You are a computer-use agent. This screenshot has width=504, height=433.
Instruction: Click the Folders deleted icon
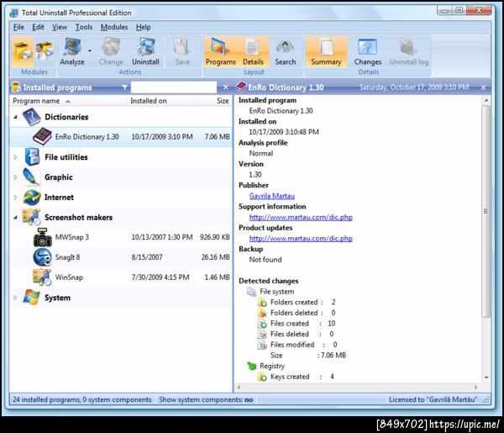tap(262, 313)
